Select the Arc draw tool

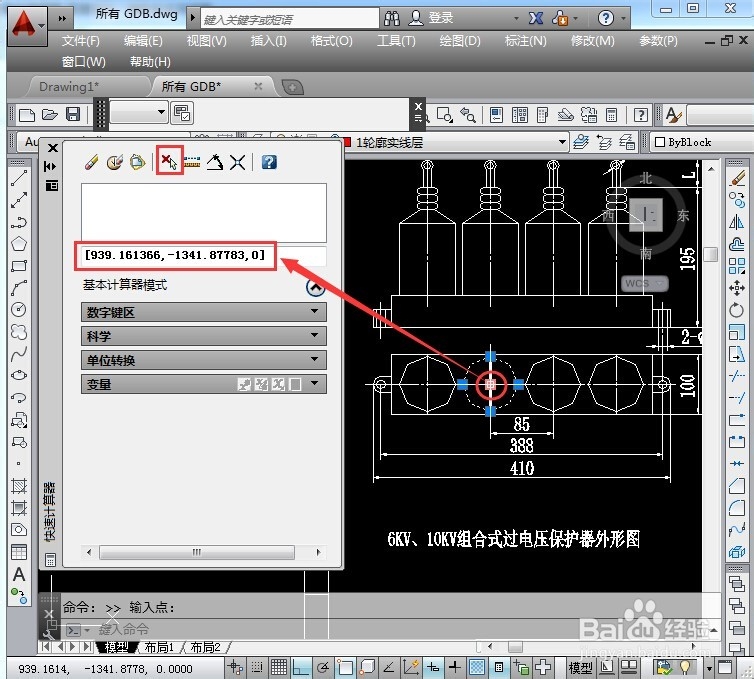pyautogui.click(x=19, y=288)
